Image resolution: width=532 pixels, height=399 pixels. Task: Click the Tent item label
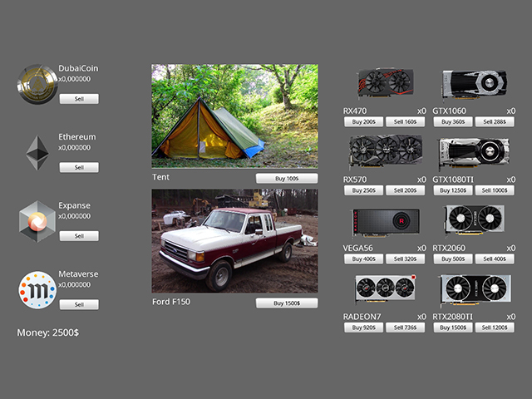pos(160,177)
